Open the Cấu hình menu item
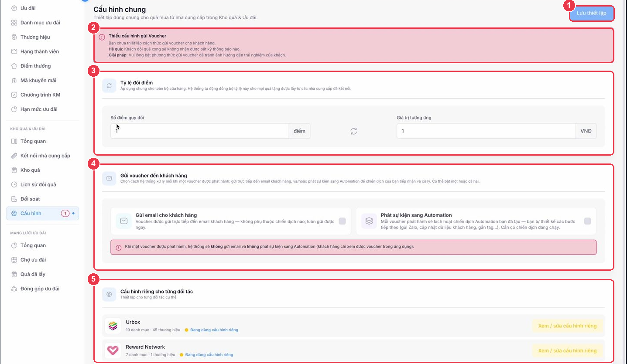627x364 pixels. (x=43, y=213)
